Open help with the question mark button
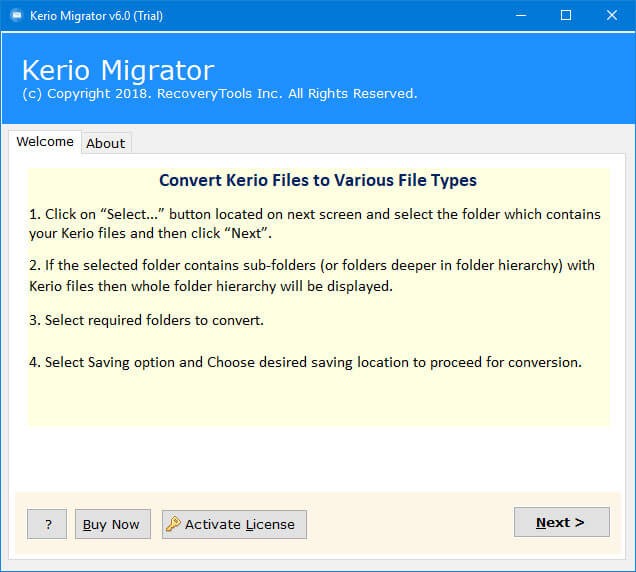The image size is (636, 572). point(47,524)
